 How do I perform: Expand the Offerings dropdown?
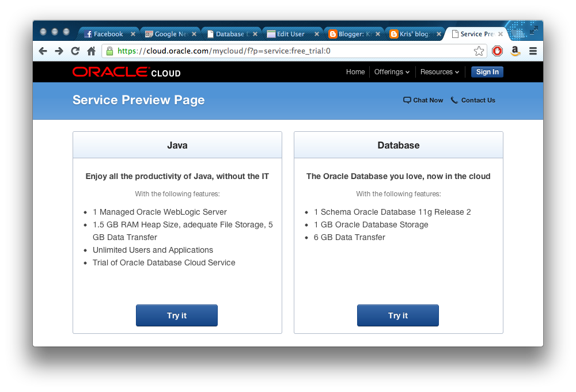(392, 71)
